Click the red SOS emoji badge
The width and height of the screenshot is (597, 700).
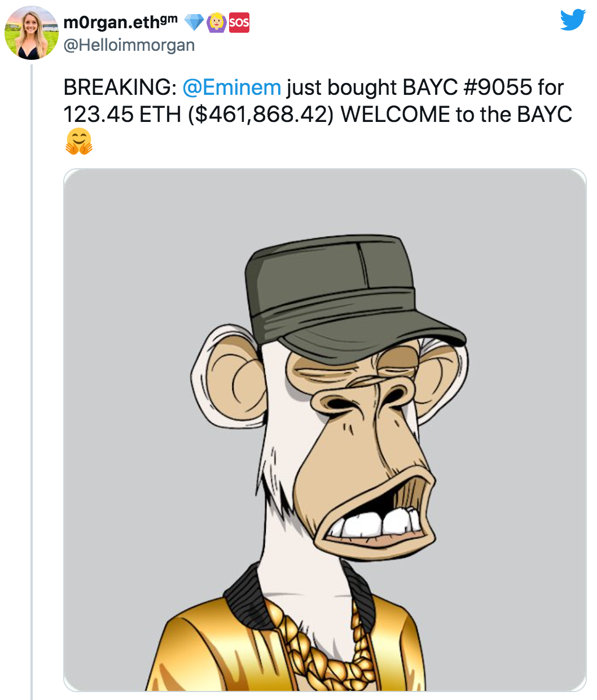tap(239, 23)
